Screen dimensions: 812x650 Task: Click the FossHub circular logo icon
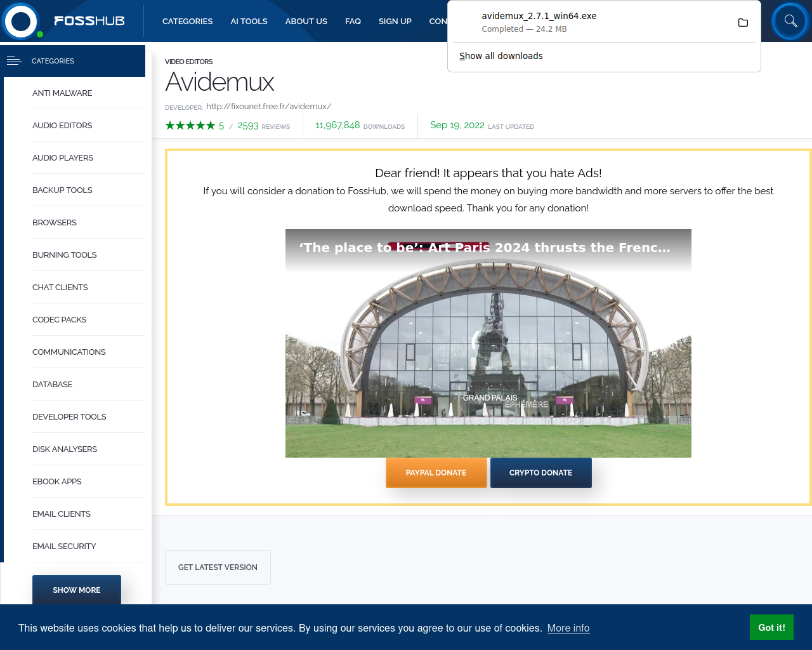[21, 21]
